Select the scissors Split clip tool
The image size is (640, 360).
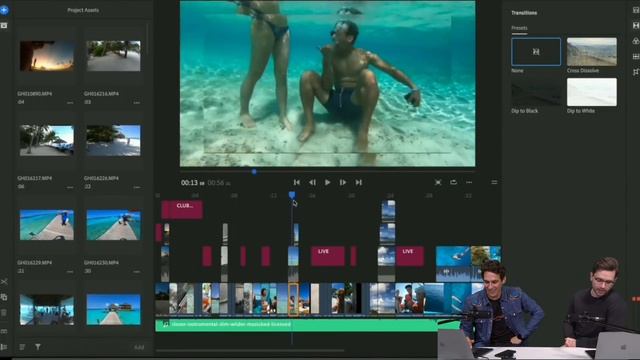(x=4, y=282)
